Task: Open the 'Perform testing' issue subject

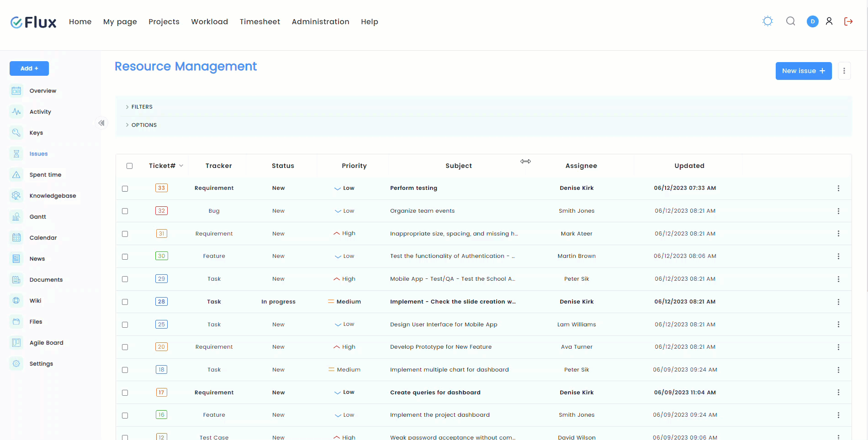Action: [x=413, y=188]
